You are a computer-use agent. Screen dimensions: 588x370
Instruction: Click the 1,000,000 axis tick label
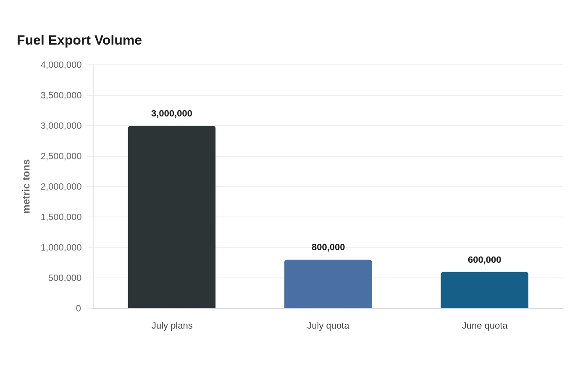coord(61,248)
